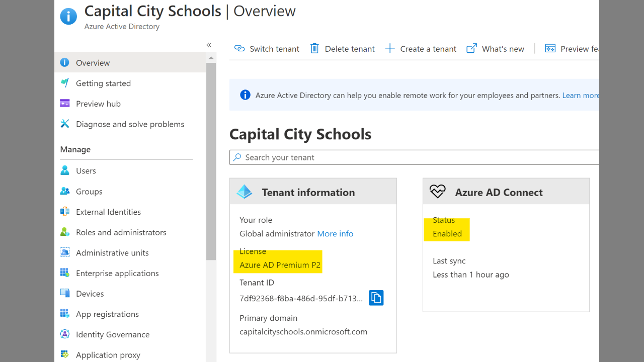Click the Identity Governance icon
Viewport: 644px width, 362px height.
tap(64, 334)
